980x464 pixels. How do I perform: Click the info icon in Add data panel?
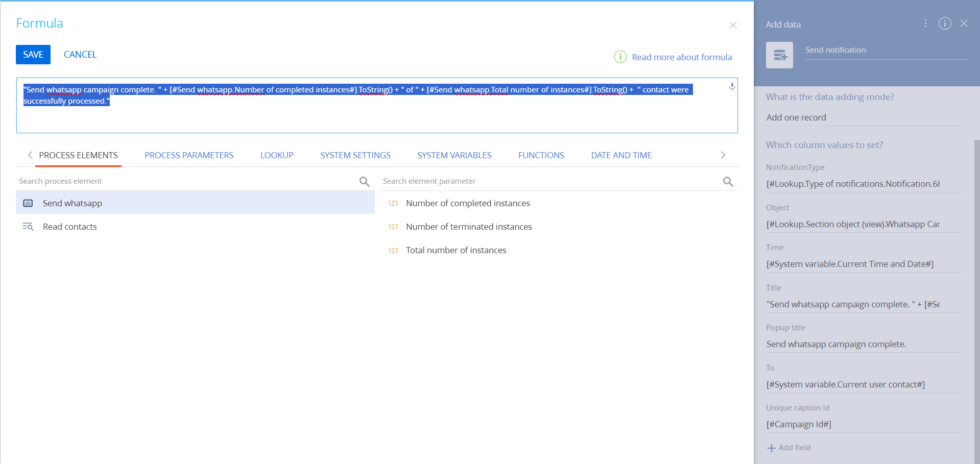(945, 23)
